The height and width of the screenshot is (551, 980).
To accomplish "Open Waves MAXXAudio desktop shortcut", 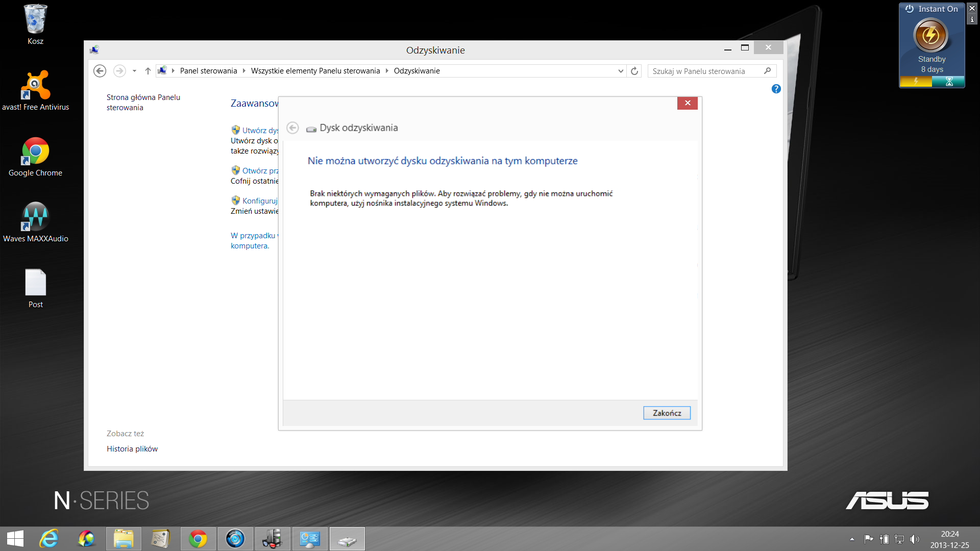I will (35, 222).
